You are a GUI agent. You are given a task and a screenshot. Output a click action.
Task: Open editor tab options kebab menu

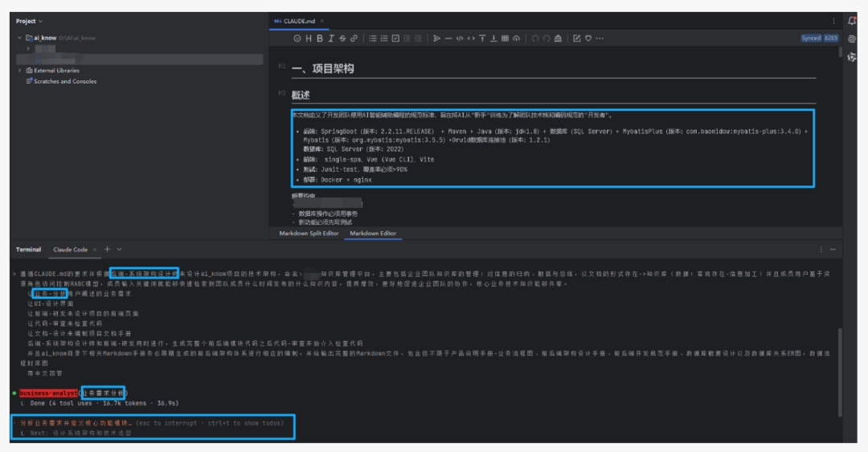(833, 21)
